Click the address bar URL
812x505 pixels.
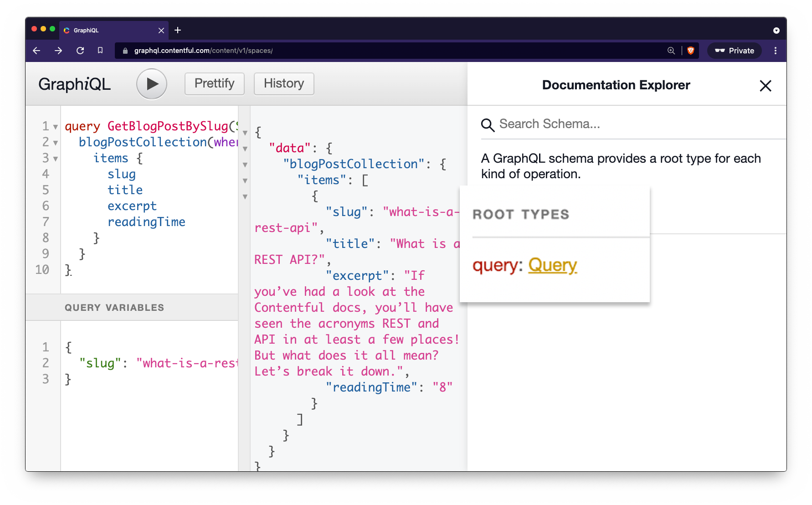203,51
